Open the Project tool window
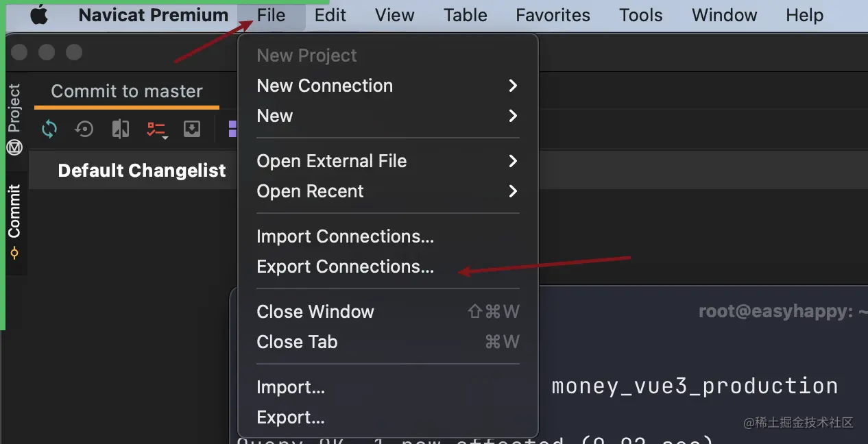Image resolution: width=868 pixels, height=444 pixels. coord(14,118)
